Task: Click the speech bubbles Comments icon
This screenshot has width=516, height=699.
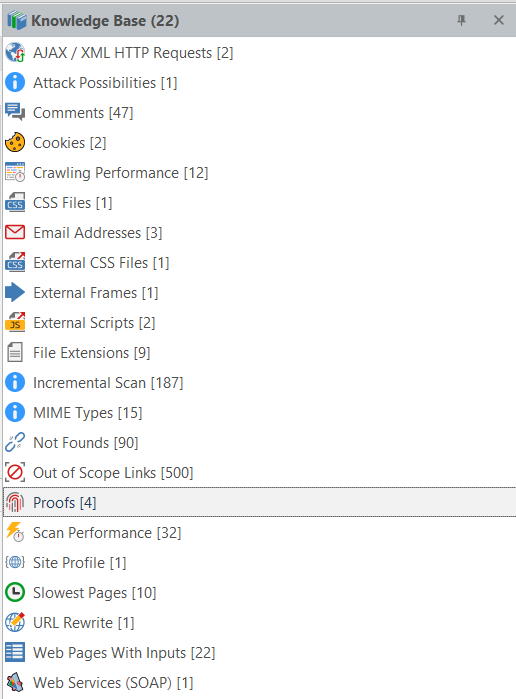Action: point(15,112)
